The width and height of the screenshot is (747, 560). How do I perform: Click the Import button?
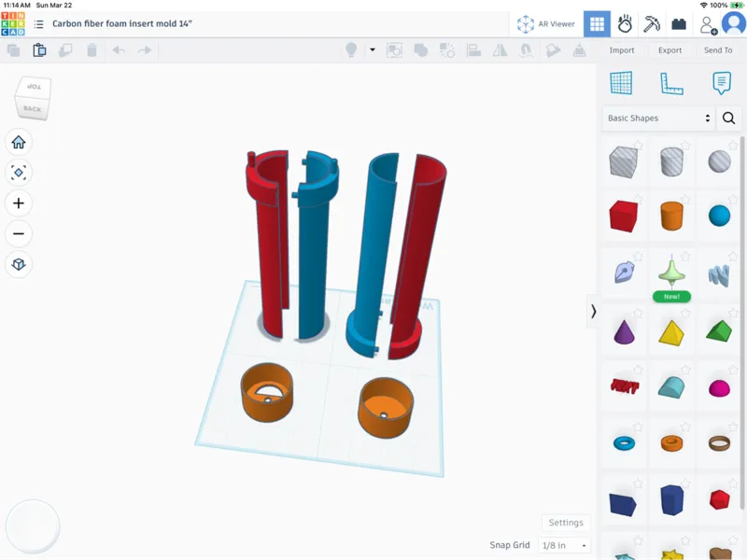(x=622, y=50)
